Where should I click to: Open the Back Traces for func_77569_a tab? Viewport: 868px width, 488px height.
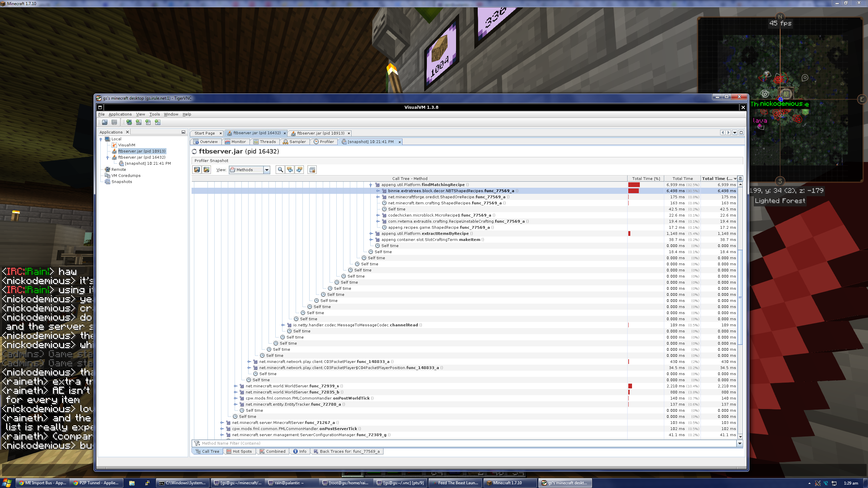click(x=347, y=451)
